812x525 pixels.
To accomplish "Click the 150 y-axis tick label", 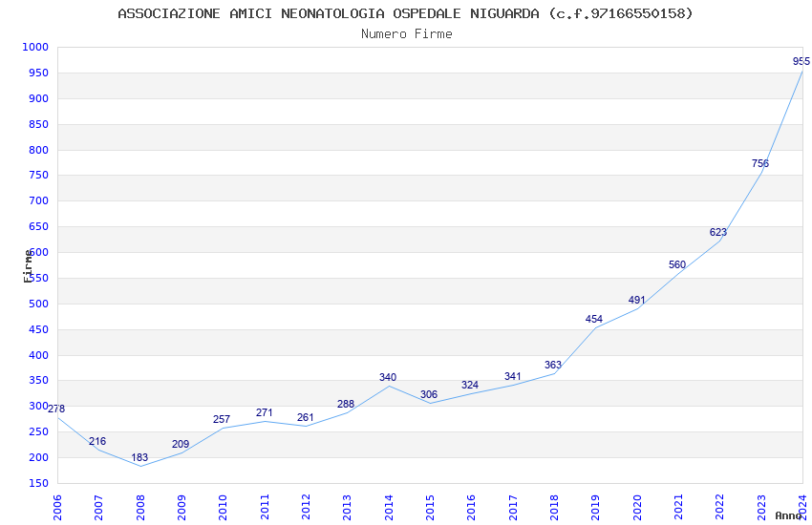I will tap(39, 483).
